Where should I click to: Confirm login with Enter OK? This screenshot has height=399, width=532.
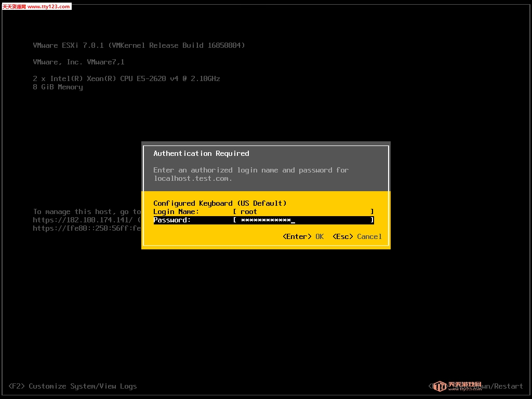pos(303,236)
